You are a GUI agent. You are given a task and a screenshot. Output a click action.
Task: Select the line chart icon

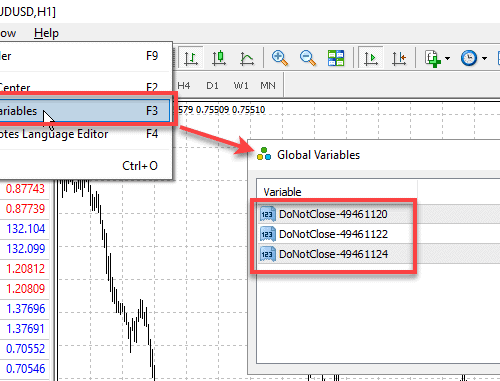pyautogui.click(x=247, y=58)
